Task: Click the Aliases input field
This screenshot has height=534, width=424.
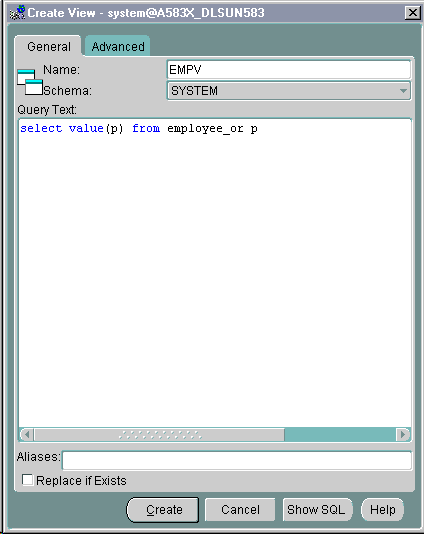Action: 237,460
